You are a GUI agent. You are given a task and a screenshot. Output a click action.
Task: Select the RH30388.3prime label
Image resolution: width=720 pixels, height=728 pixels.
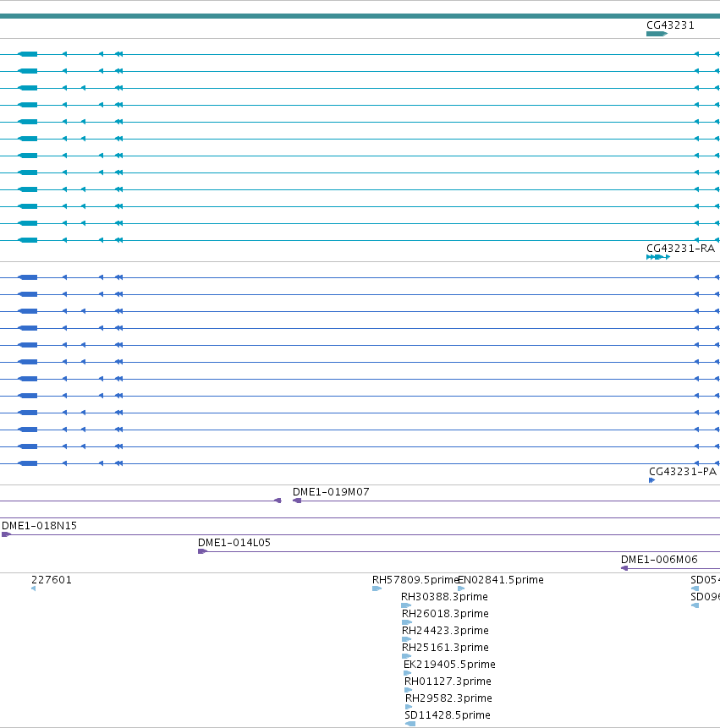tap(444, 597)
